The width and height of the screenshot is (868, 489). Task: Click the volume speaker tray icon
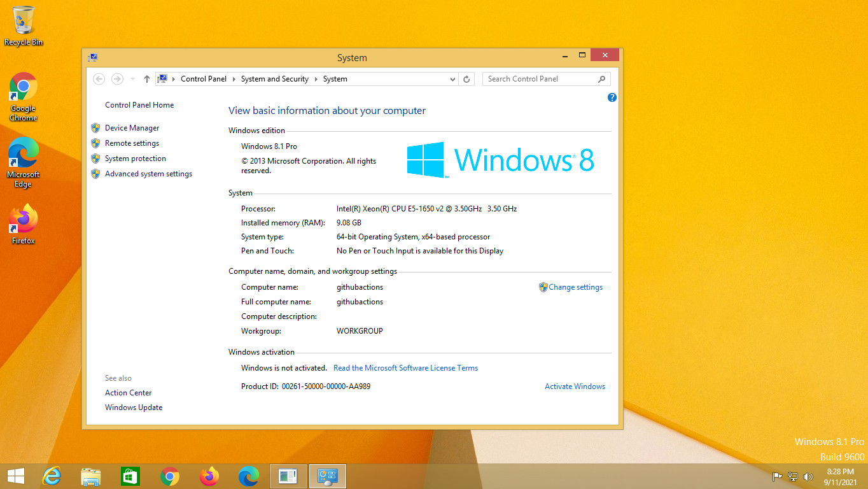tap(808, 476)
